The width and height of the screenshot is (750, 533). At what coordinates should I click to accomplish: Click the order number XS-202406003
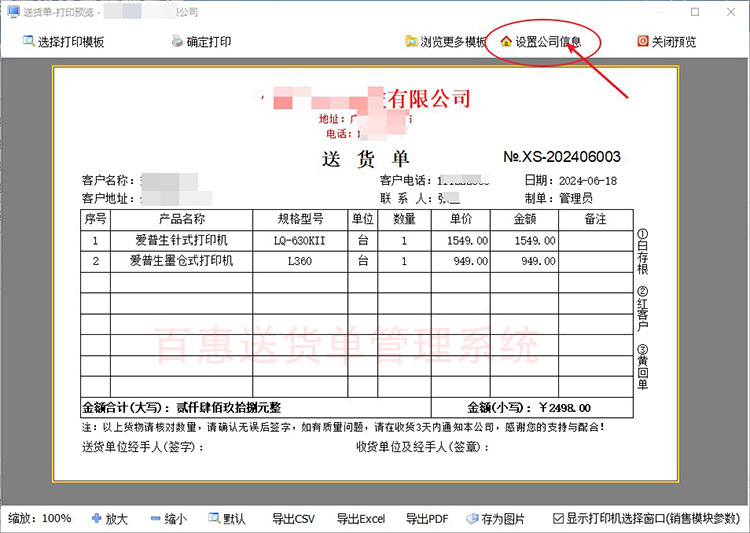click(561, 157)
